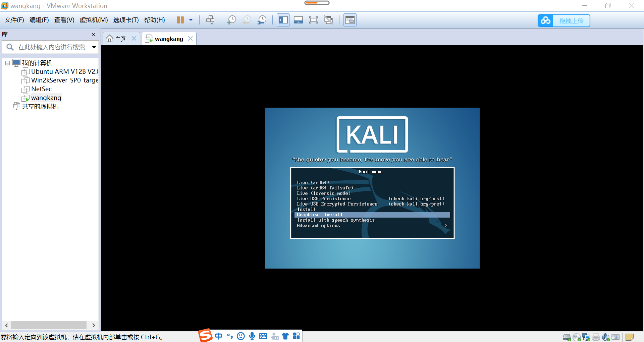Send Ctrl+Alt+Del to the virtual machine

tap(210, 20)
